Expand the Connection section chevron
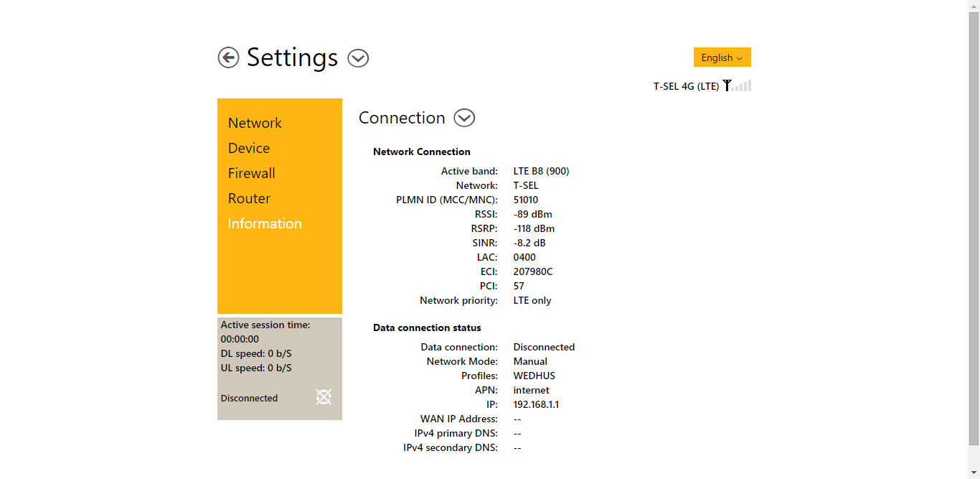This screenshot has height=479, width=980. (464, 118)
